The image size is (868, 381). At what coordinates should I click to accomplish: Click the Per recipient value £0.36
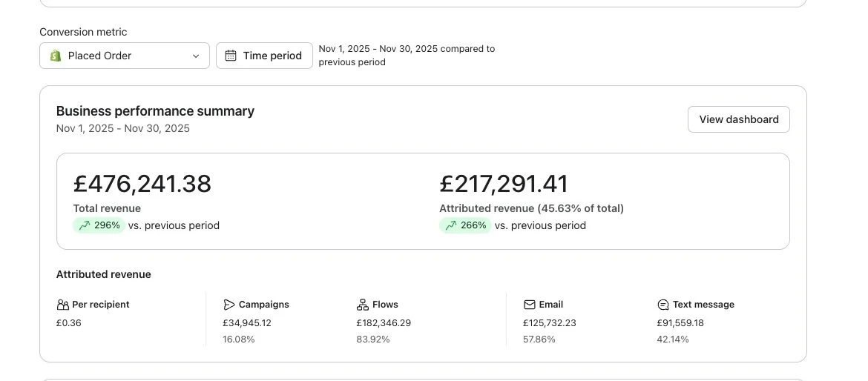point(69,323)
